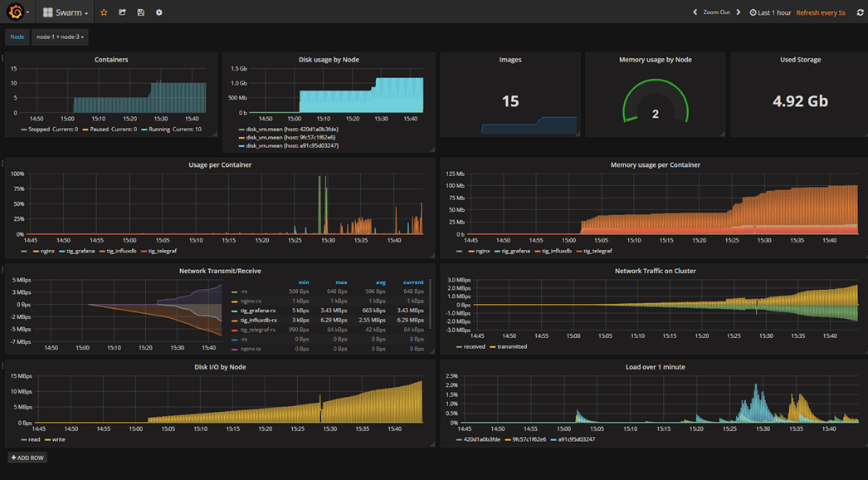Click the 4.92 Gb Used Storage value
Viewport: 868px width, 480px height.
click(801, 100)
